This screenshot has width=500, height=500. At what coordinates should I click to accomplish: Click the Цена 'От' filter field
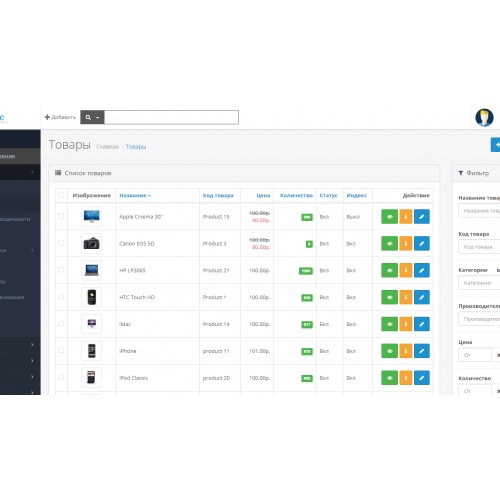pos(475,355)
